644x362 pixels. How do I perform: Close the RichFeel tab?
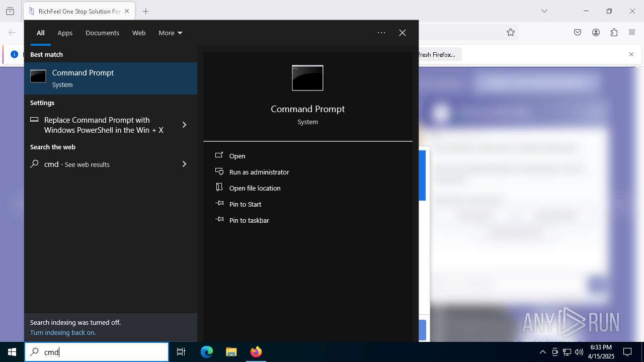coord(127,11)
